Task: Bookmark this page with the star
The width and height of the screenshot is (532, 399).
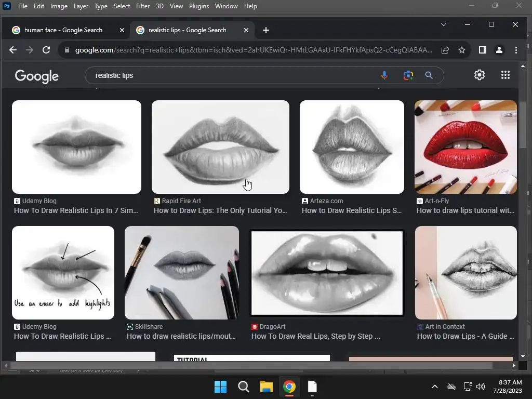Action: (462, 50)
